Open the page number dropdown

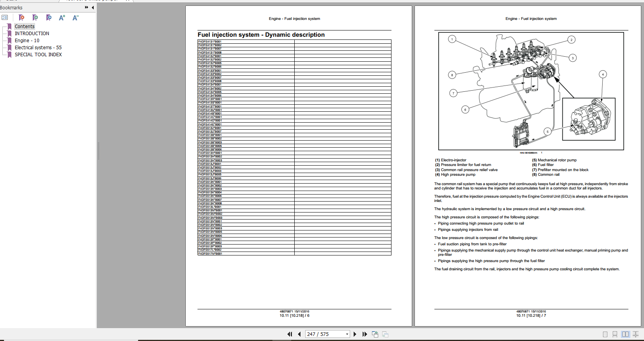coord(347,334)
